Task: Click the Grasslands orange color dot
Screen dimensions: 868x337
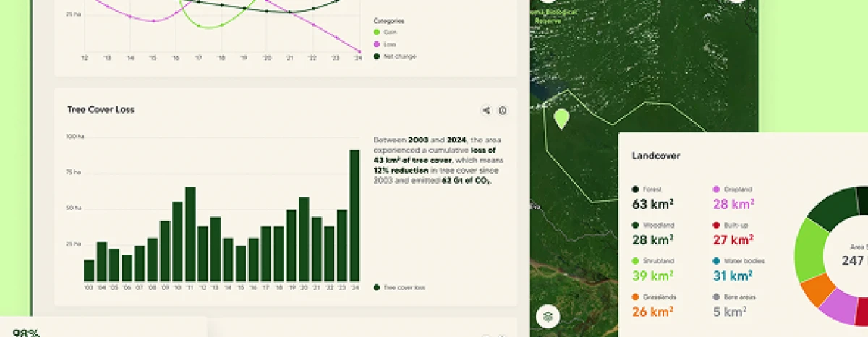Action: tap(635, 297)
